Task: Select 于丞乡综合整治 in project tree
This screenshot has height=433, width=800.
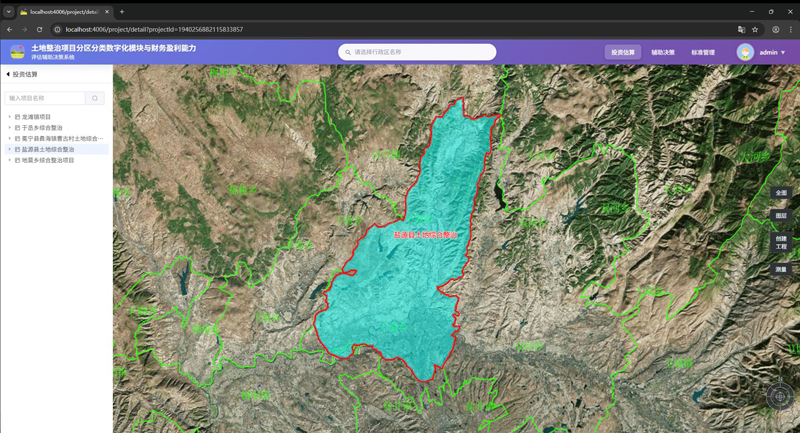Action: [x=42, y=128]
